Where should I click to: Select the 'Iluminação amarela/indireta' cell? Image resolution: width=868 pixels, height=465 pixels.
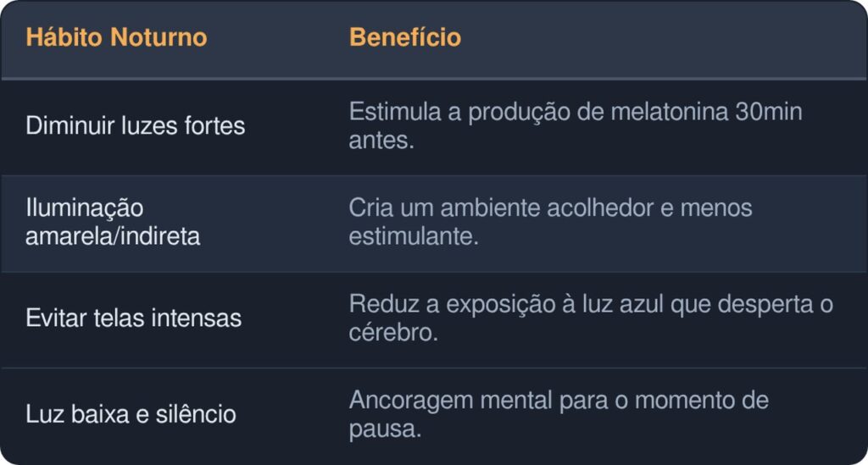click(x=113, y=222)
